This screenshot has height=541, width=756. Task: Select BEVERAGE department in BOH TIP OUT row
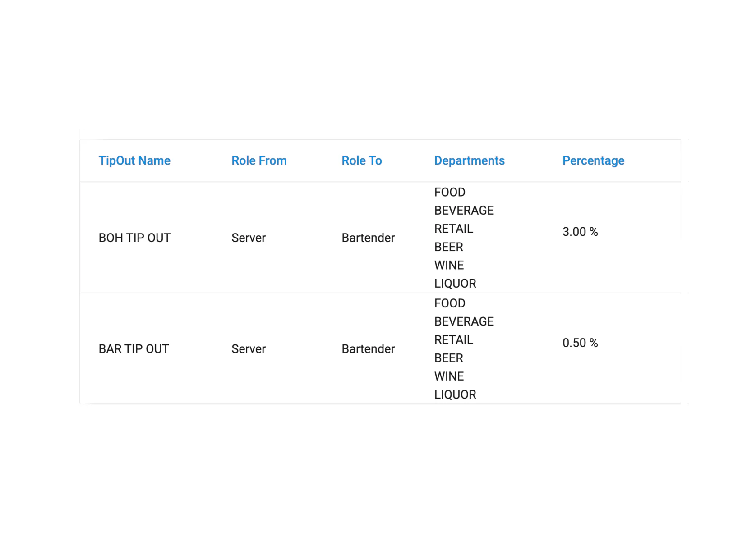click(x=464, y=211)
